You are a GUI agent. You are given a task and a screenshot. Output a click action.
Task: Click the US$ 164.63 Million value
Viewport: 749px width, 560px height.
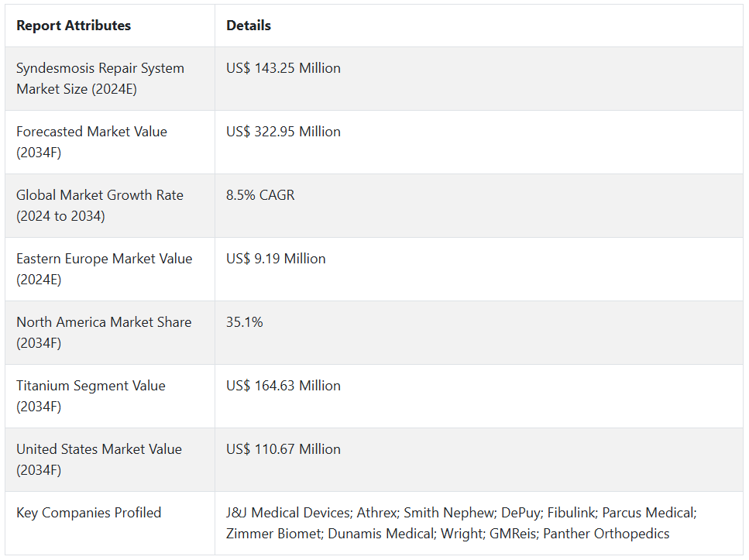[283, 386]
